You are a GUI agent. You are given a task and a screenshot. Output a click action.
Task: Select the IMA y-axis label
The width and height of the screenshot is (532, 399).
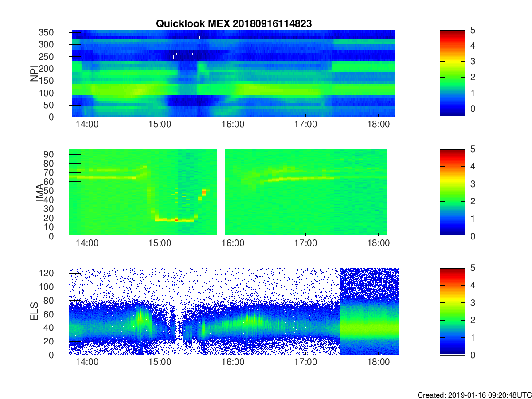pos(39,192)
